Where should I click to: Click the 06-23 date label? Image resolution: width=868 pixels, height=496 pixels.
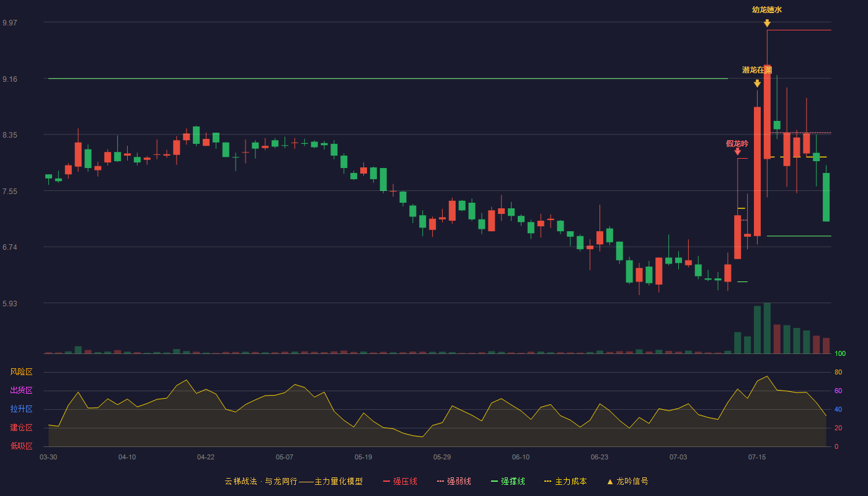[600, 457]
